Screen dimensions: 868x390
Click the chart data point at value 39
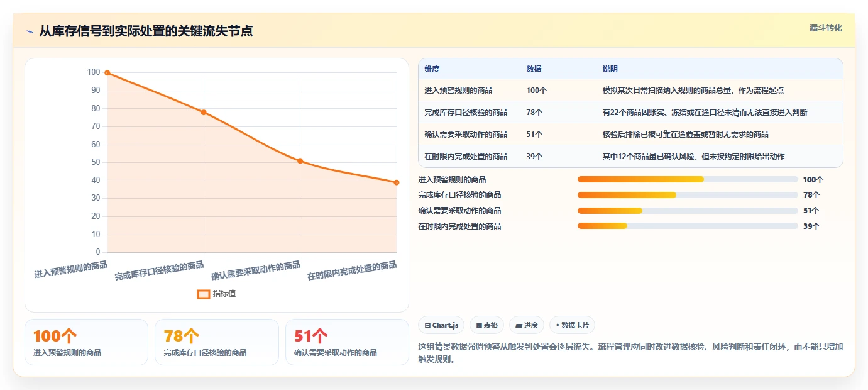[397, 182]
